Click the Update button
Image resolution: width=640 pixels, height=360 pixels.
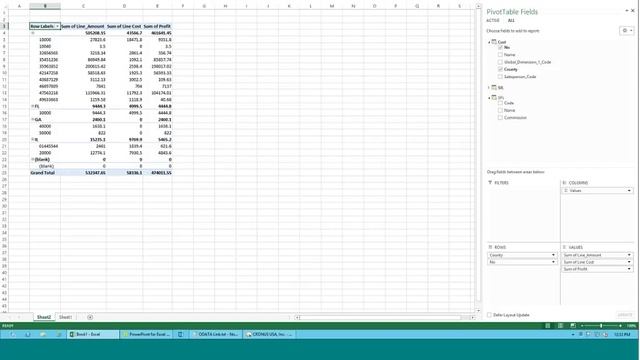(625, 315)
